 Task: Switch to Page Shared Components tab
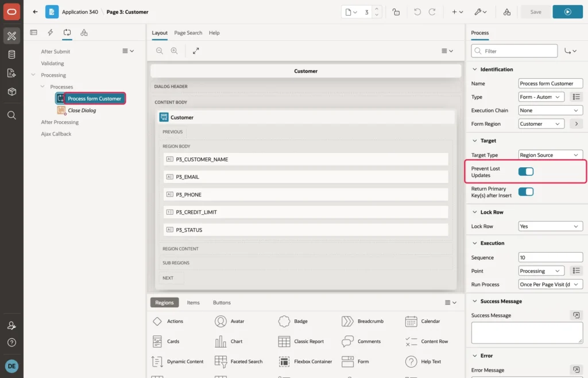click(x=84, y=33)
